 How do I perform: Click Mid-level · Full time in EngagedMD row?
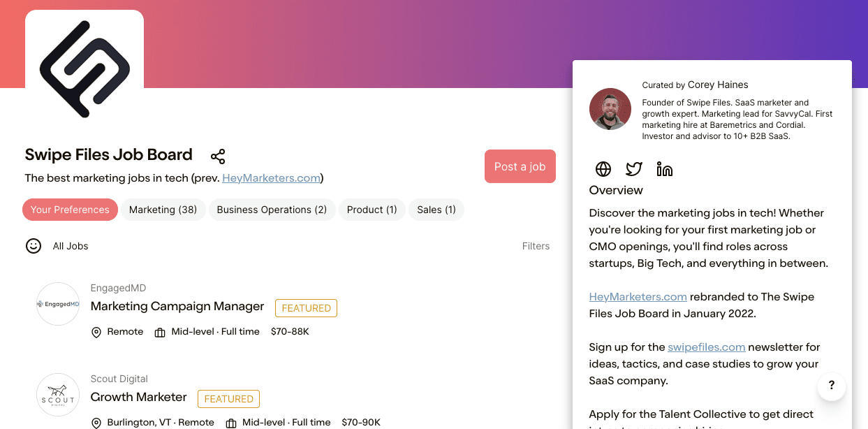click(216, 332)
